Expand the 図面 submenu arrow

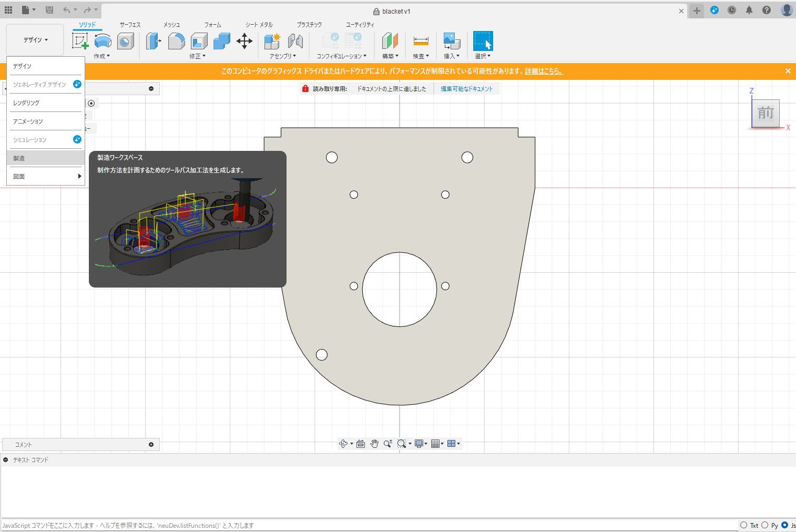click(x=79, y=176)
